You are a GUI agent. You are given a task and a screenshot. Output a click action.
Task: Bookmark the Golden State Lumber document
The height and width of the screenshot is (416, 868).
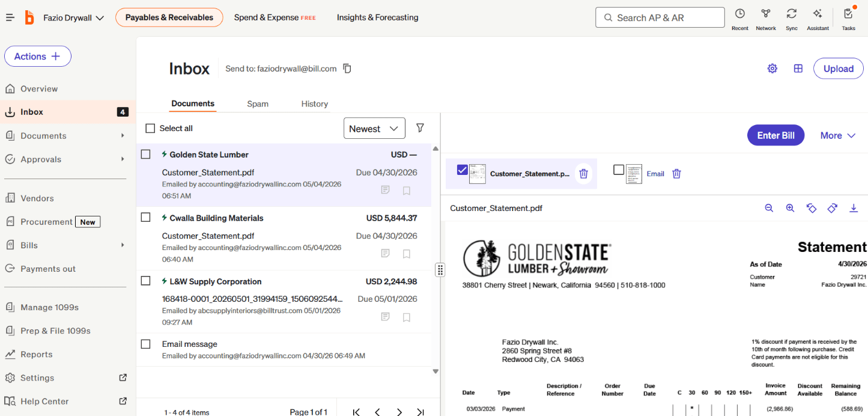pos(407,191)
